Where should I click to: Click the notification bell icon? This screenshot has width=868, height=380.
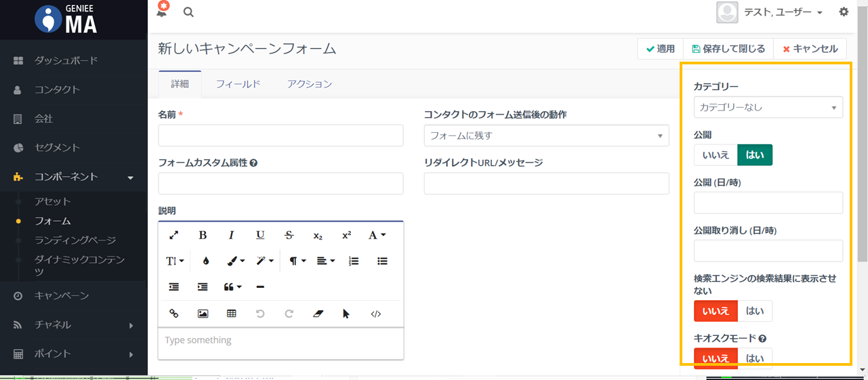pos(162,12)
